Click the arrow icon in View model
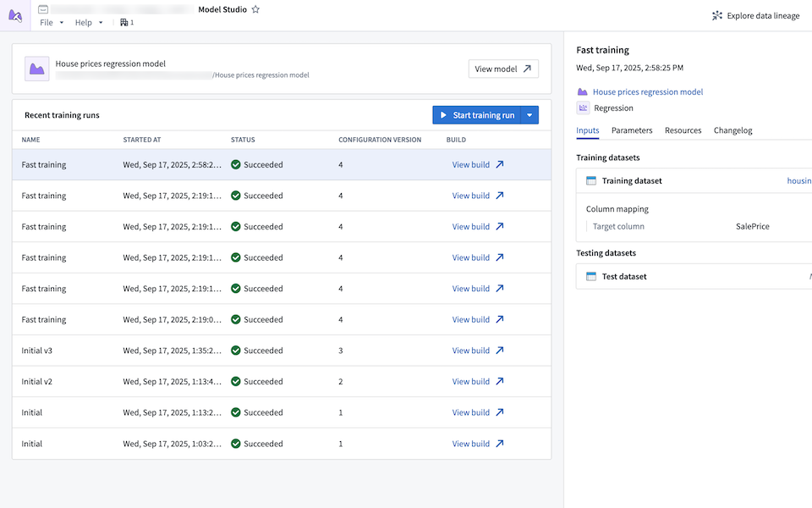The height and width of the screenshot is (508, 812). [527, 69]
